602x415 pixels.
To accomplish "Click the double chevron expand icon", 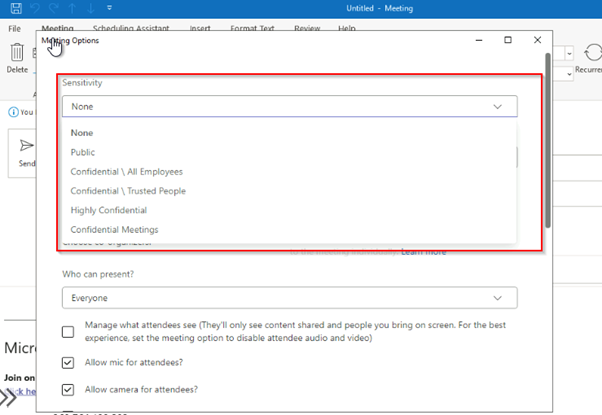I will pos(9,398).
